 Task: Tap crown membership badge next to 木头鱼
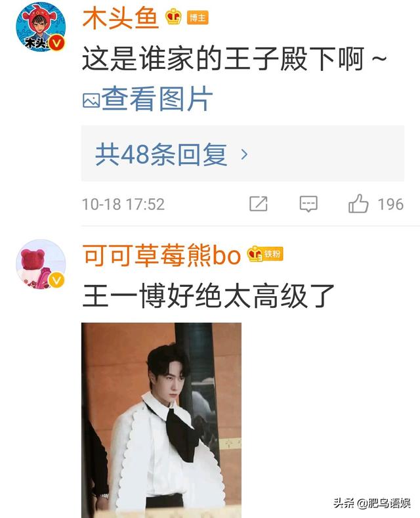point(174,16)
